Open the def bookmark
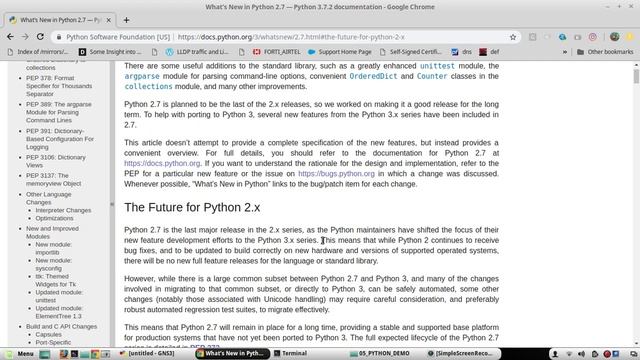 (489, 52)
